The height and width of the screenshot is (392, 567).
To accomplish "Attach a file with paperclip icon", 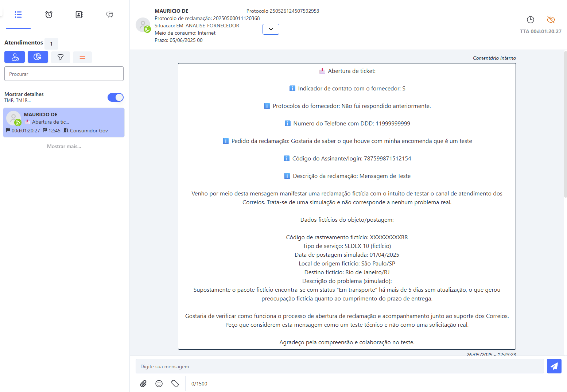I will point(143,384).
